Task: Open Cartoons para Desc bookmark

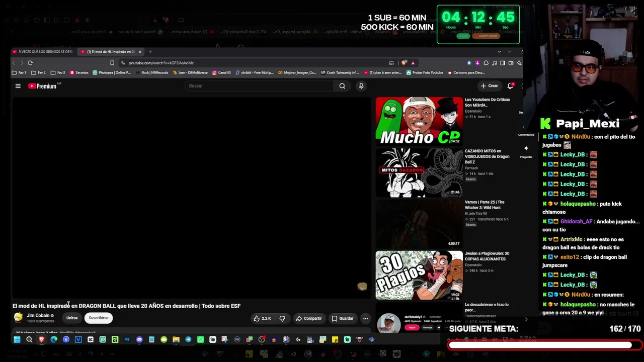Action: pyautogui.click(x=466, y=73)
